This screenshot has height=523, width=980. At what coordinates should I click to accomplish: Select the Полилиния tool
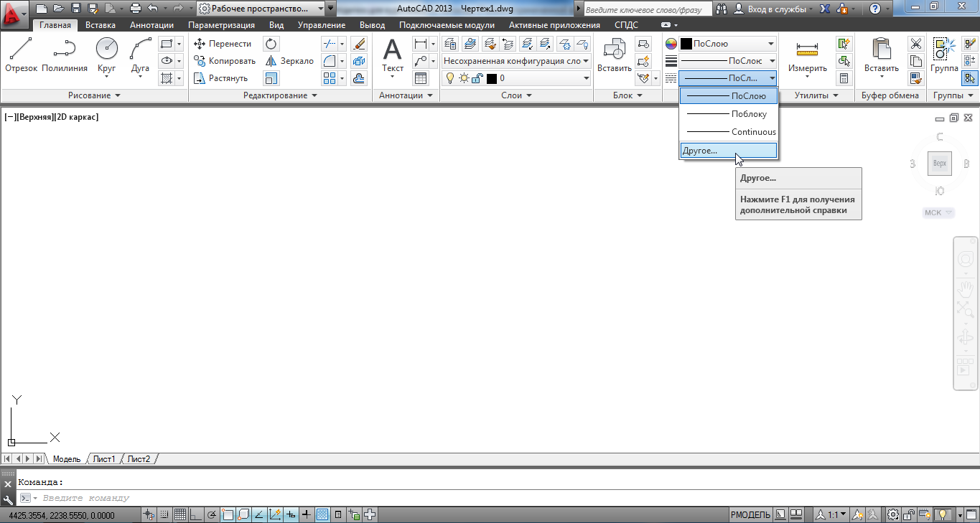click(65, 55)
